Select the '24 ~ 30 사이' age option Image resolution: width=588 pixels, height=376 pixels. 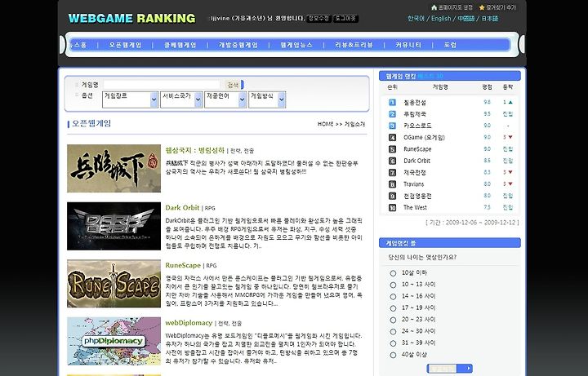click(393, 331)
